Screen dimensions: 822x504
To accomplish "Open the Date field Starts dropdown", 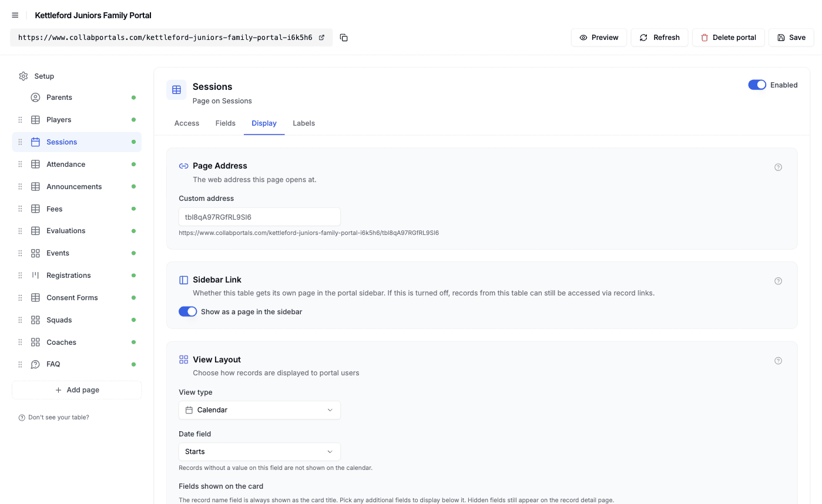I will click(x=260, y=452).
